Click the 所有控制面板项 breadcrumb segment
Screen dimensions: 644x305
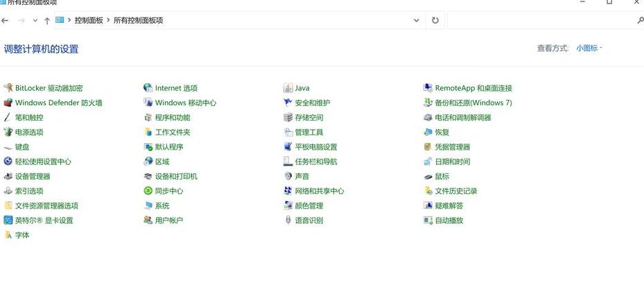[138, 20]
